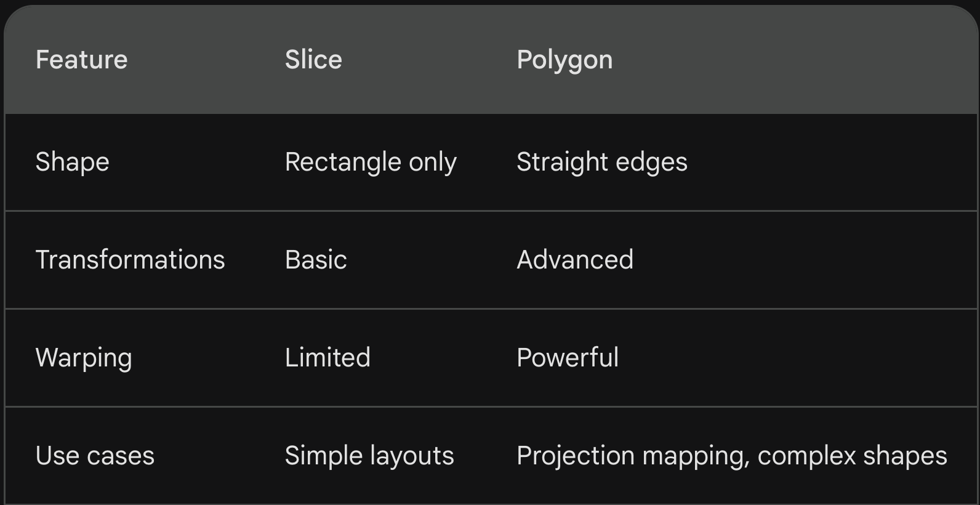This screenshot has height=505, width=980.
Task: Click the words "complex shapes" in the Polygon column
Action: pos(852,456)
